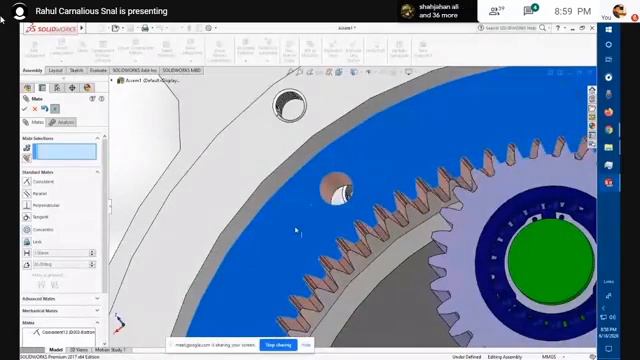Collapse the Mates list section
This screenshot has height=360, width=640.
97,322
